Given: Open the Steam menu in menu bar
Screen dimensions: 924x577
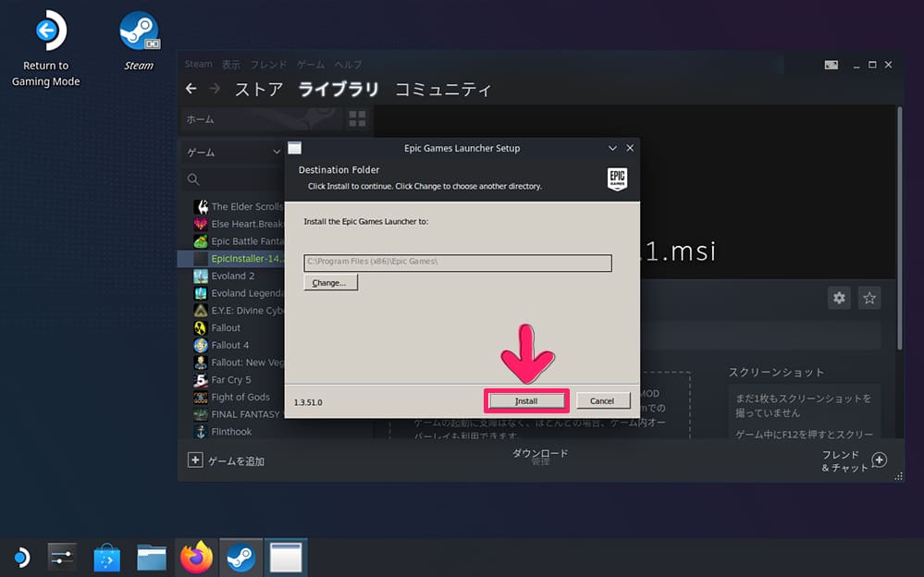Looking at the screenshot, I should [198, 64].
